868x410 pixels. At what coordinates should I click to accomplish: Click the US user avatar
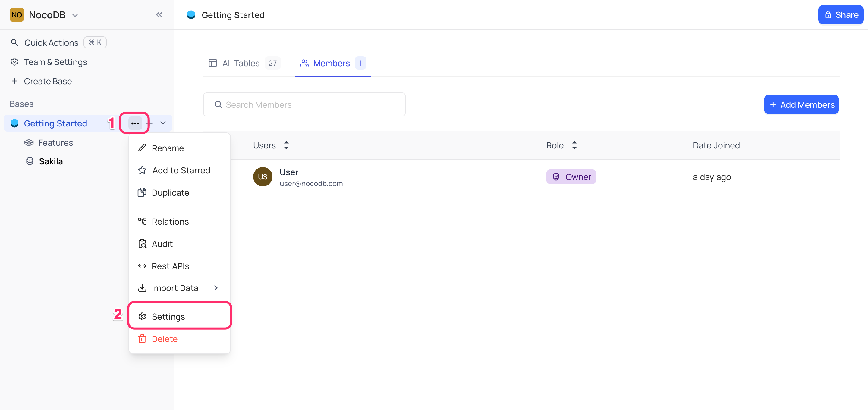(x=263, y=177)
